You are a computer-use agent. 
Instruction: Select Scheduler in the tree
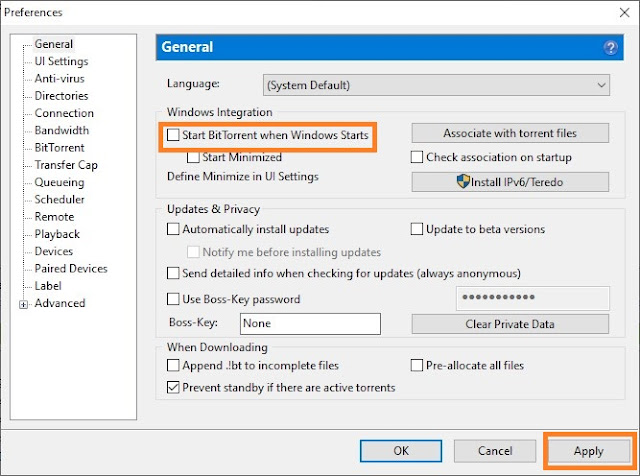click(x=60, y=199)
